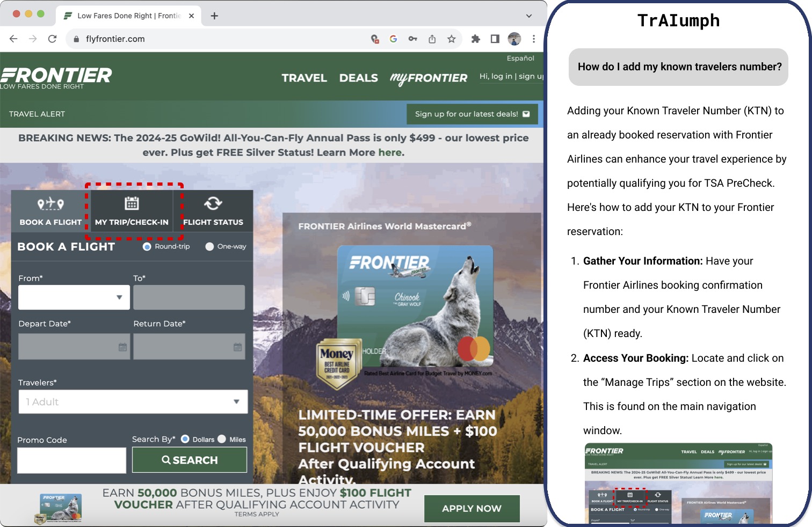Open new browser tab
This screenshot has width=812, height=527.
coord(214,16)
